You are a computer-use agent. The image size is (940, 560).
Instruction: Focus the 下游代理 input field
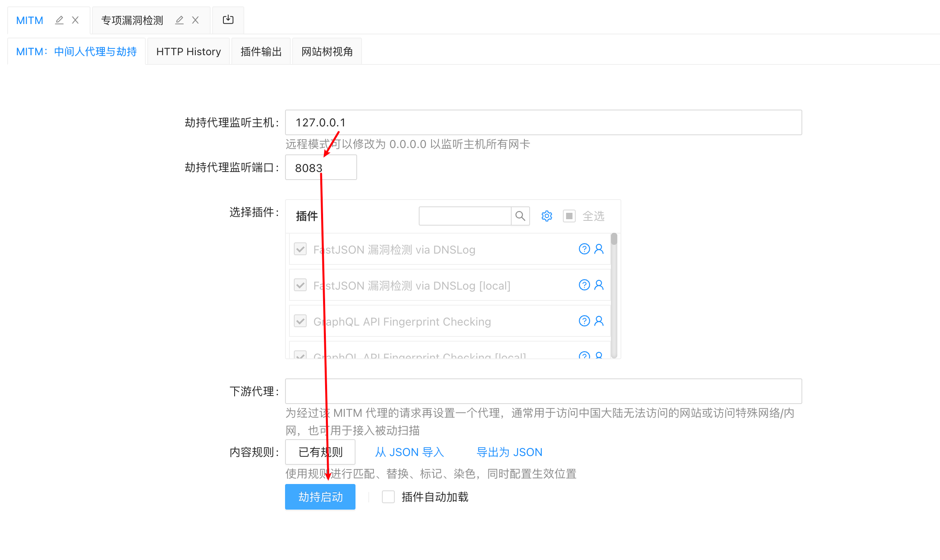[543, 391]
